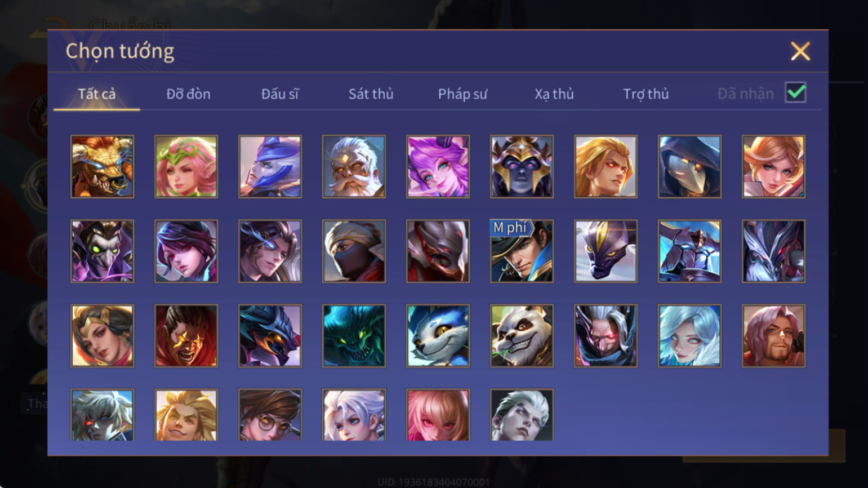Open the 'Sát thủ' tab

point(371,94)
